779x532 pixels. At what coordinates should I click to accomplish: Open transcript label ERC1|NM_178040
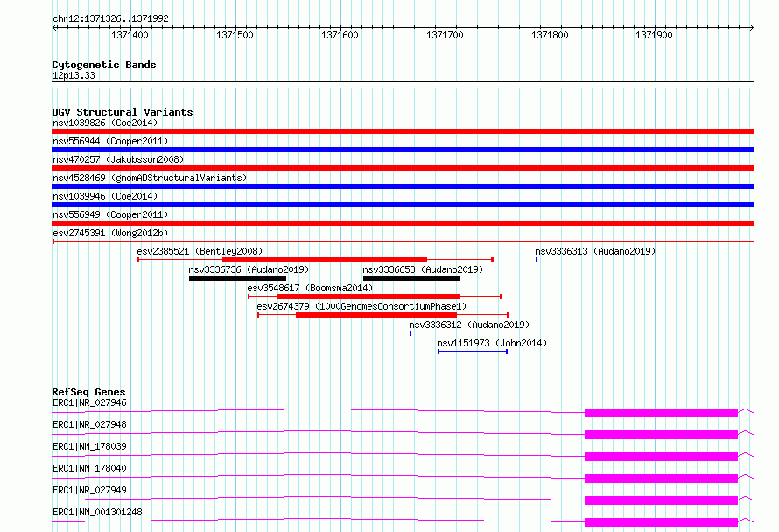click(x=89, y=468)
